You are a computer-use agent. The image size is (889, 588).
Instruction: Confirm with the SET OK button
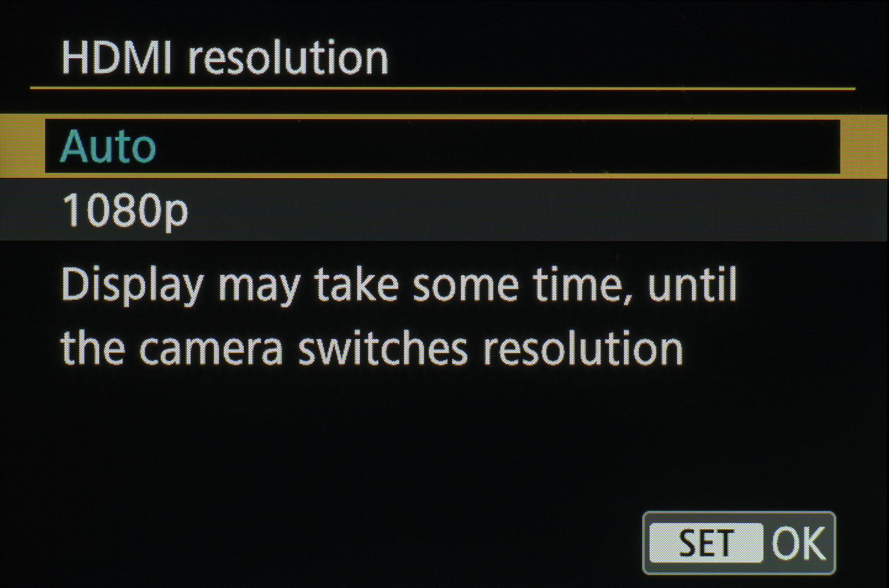coord(739,543)
